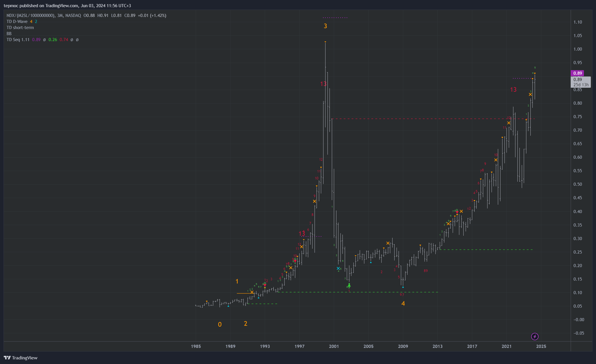Open the TradingView logo at bottom left

pos(20,358)
